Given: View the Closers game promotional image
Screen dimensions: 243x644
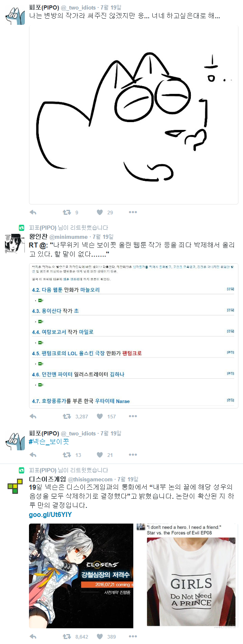Looking at the screenshot, I should point(81,576).
